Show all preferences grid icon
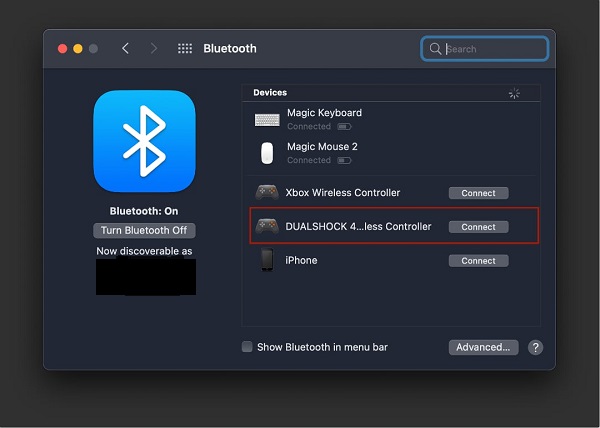This screenshot has width=600, height=428. click(x=185, y=49)
